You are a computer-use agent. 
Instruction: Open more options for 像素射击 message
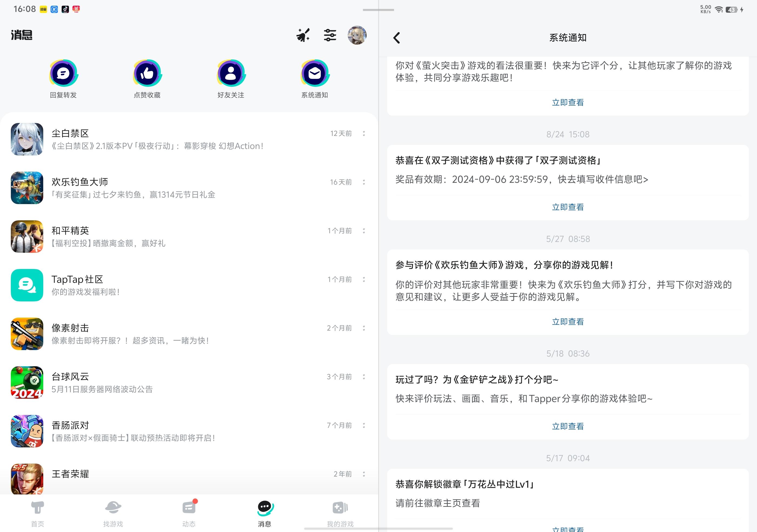click(364, 328)
